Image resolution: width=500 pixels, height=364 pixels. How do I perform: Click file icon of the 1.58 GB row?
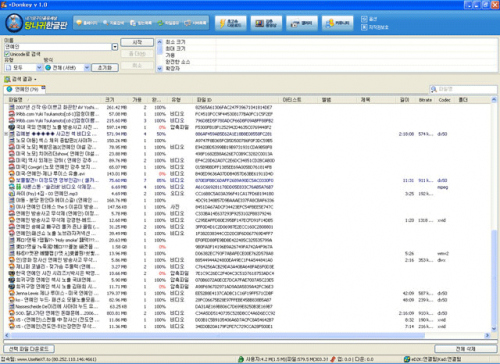pos(12,247)
